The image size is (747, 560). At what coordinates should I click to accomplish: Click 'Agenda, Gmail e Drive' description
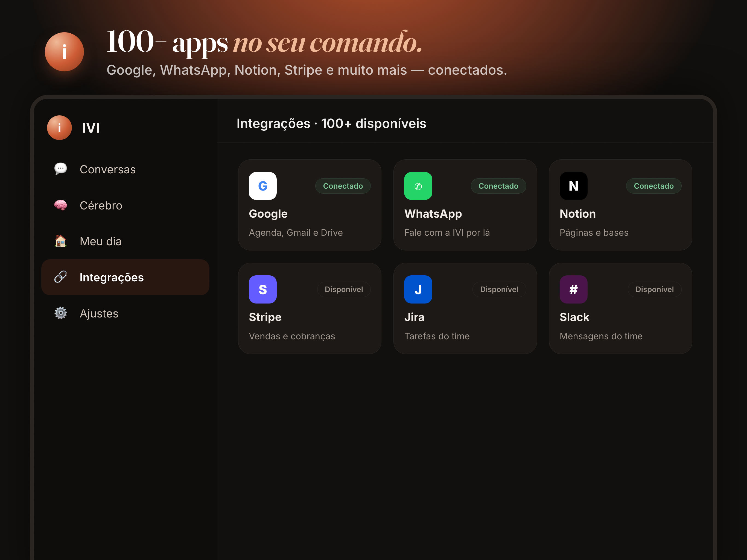click(x=296, y=232)
